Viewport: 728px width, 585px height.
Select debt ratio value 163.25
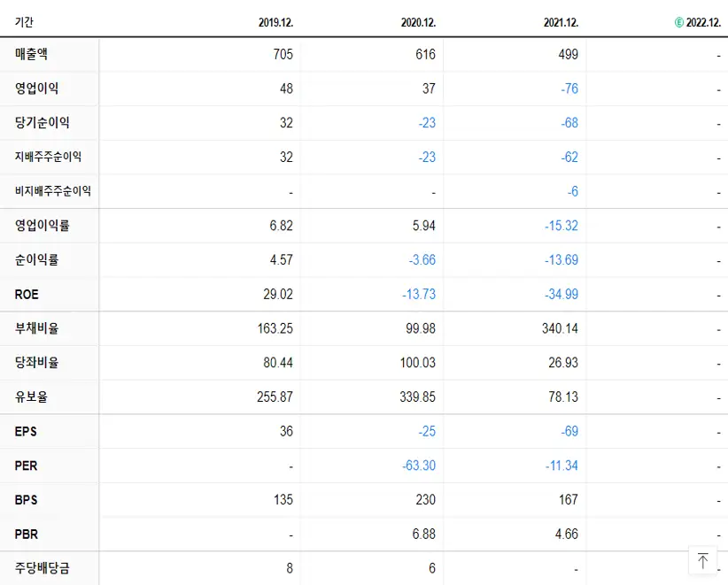[275, 328]
